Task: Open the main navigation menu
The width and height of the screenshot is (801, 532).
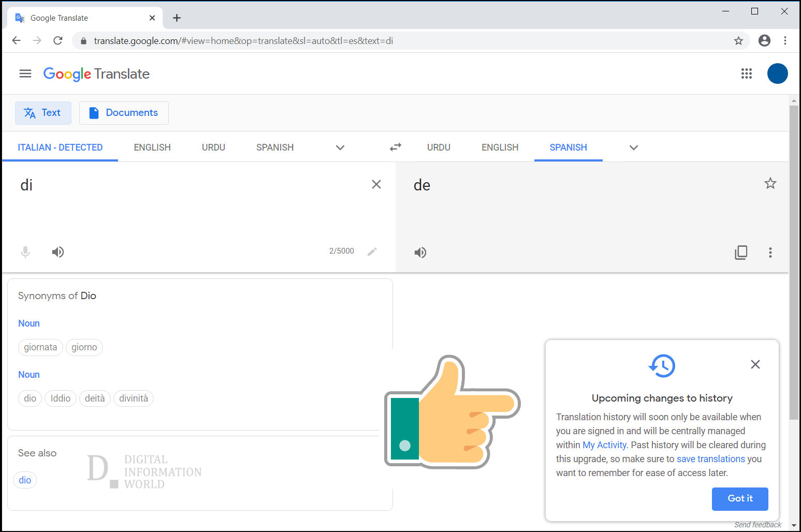Action: (x=25, y=73)
